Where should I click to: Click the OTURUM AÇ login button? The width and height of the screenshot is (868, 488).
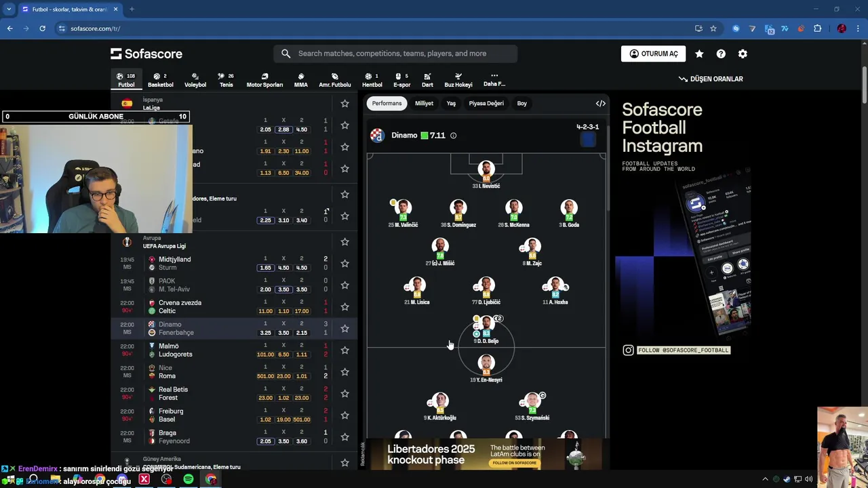tap(653, 54)
